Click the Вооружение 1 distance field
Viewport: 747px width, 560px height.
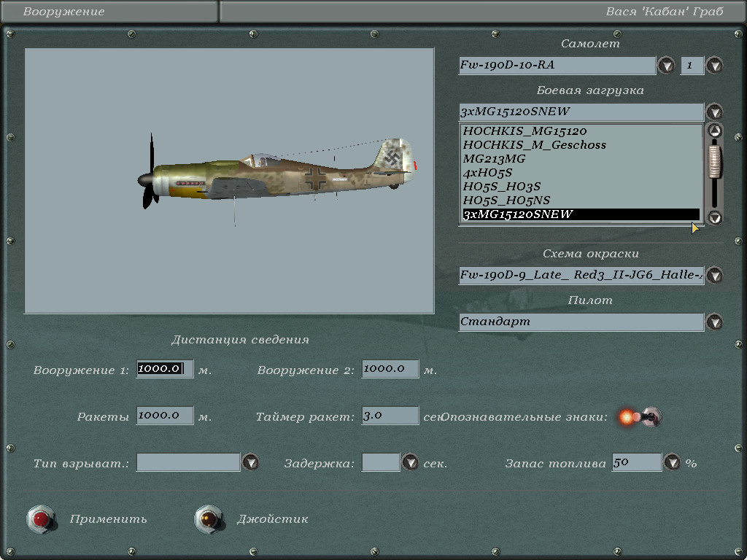(x=165, y=368)
